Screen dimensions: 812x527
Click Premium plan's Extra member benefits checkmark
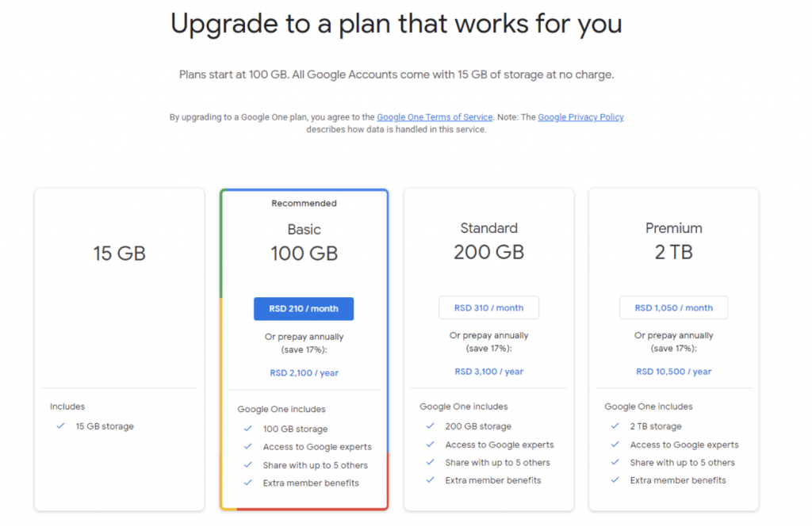click(615, 480)
